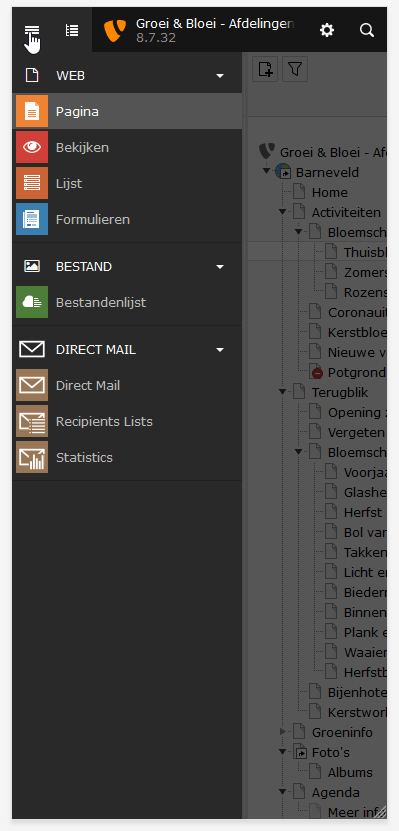
Task: Click the WEB group header label
Action: (70, 76)
